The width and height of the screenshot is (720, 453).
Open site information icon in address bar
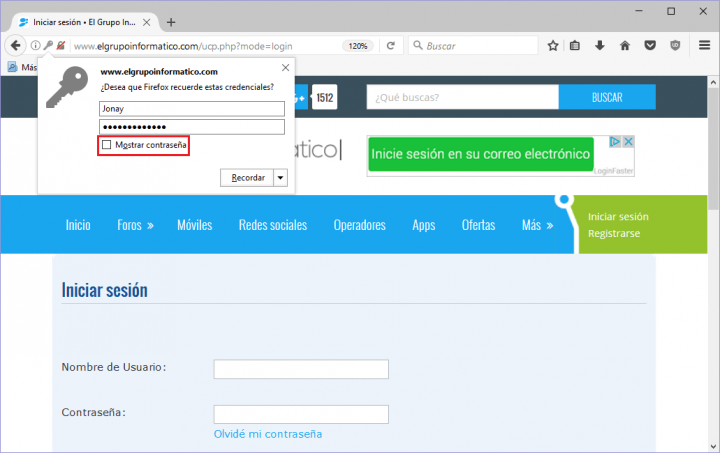point(35,45)
